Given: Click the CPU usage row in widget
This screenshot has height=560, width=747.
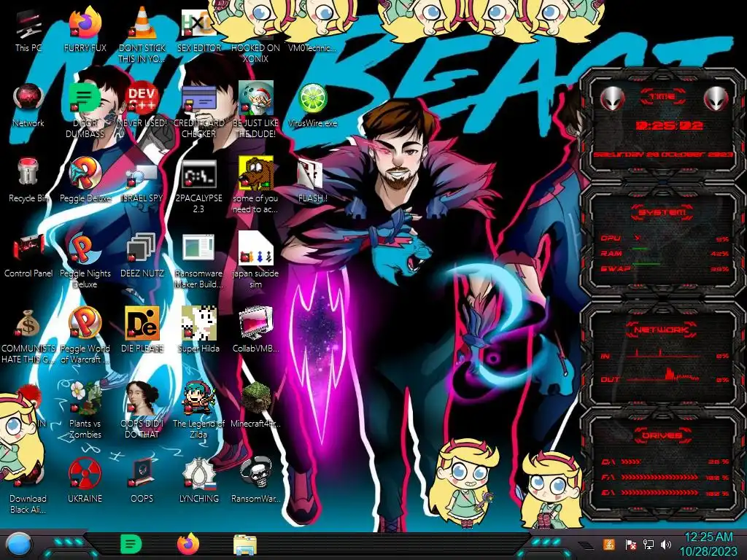Looking at the screenshot, I should [664, 238].
